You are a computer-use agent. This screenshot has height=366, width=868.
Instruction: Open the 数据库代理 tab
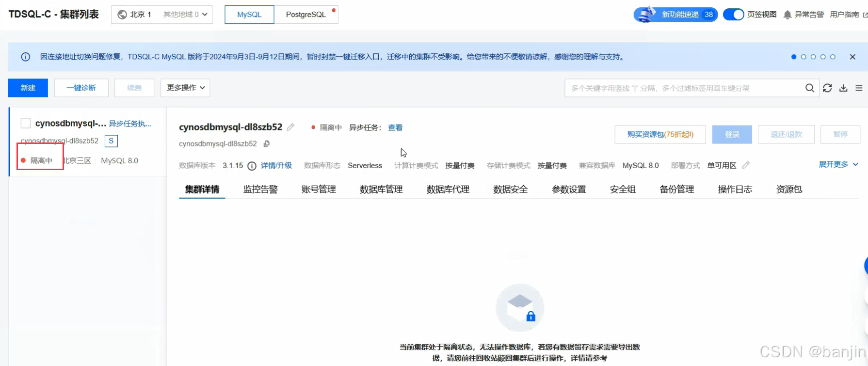(x=448, y=190)
